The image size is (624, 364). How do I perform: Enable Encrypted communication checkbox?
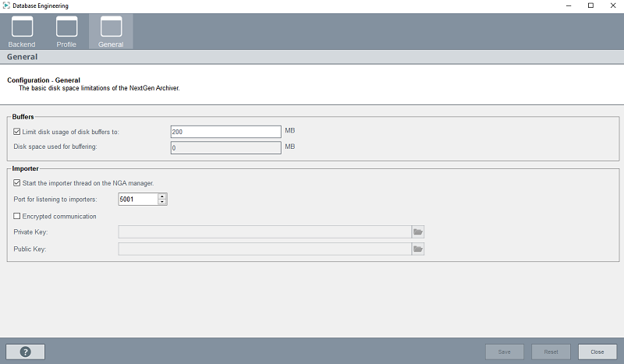pos(17,216)
